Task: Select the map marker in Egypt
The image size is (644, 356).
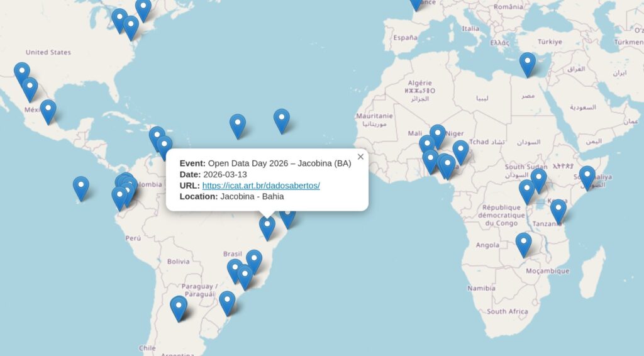Action: [528, 64]
